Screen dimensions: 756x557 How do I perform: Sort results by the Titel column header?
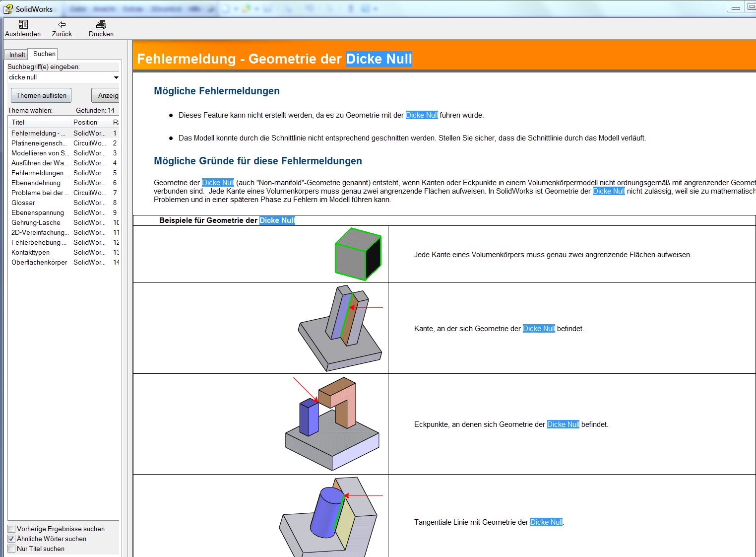click(x=39, y=122)
